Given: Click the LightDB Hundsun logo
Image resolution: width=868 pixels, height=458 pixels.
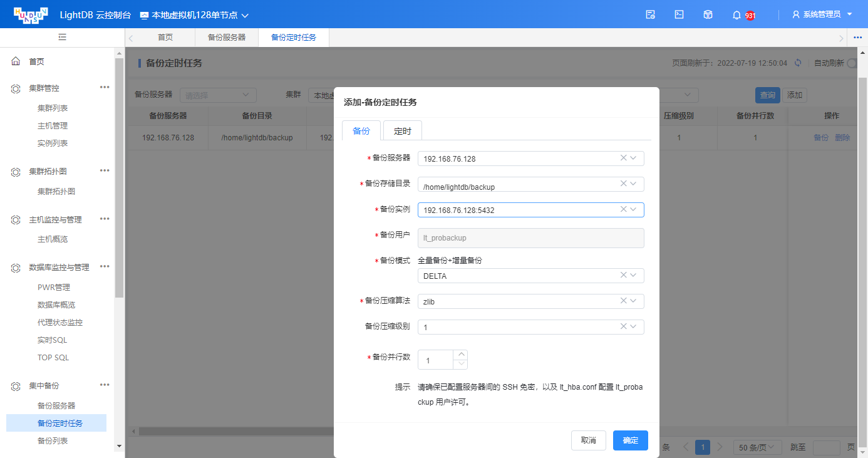Looking at the screenshot, I should [x=30, y=14].
